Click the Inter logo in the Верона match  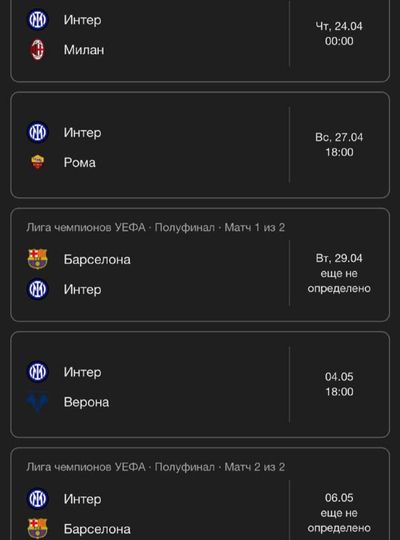pyautogui.click(x=37, y=372)
